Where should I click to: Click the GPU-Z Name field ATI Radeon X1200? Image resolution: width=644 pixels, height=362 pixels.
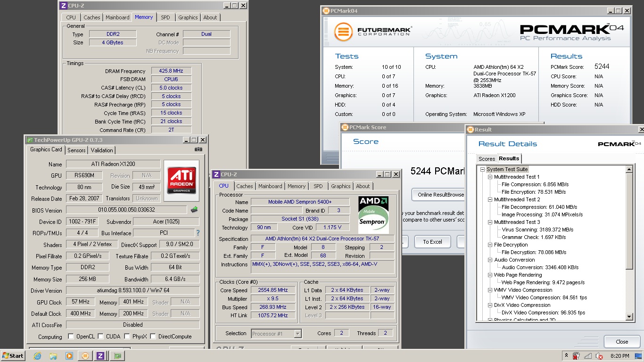(113, 164)
